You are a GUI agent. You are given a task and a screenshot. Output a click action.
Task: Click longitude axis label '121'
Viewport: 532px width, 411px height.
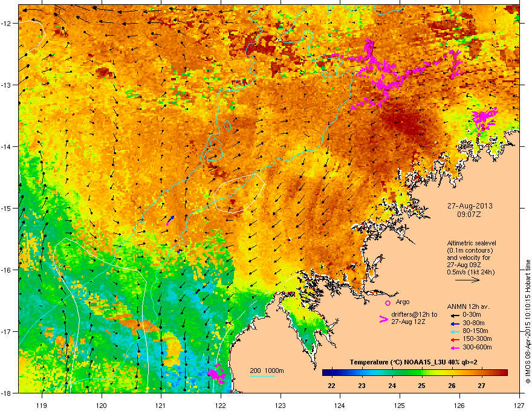[x=161, y=405]
